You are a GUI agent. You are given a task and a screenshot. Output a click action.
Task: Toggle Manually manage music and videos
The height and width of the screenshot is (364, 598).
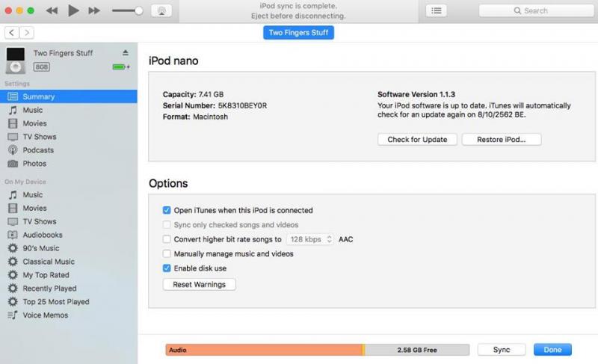point(167,254)
